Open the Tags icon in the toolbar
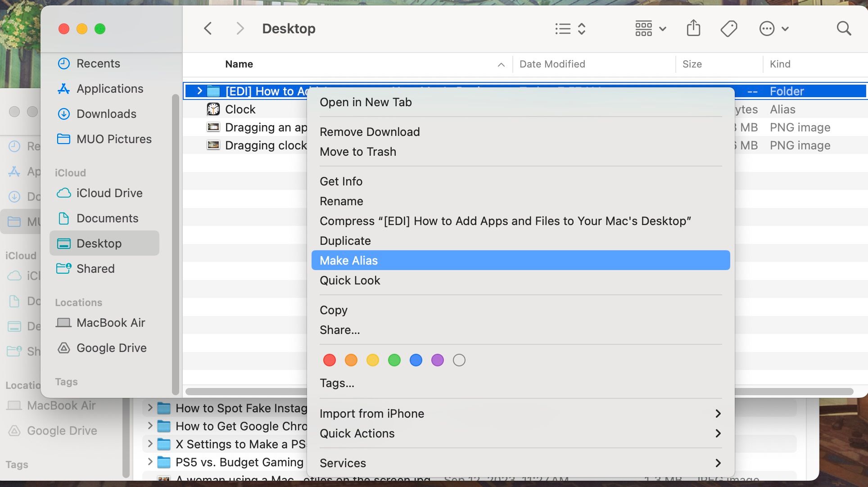The image size is (868, 487). coord(728,28)
